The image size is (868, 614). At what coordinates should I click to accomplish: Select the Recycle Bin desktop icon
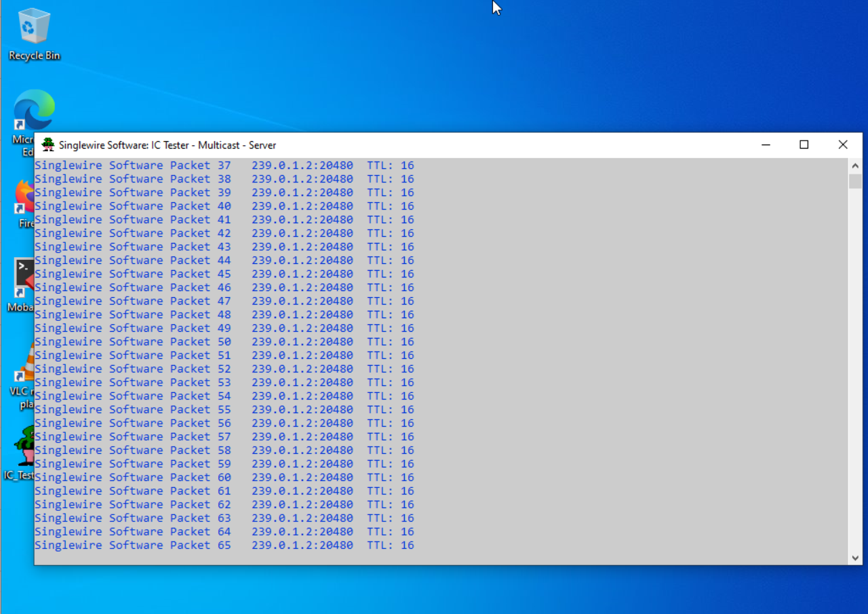(x=34, y=27)
